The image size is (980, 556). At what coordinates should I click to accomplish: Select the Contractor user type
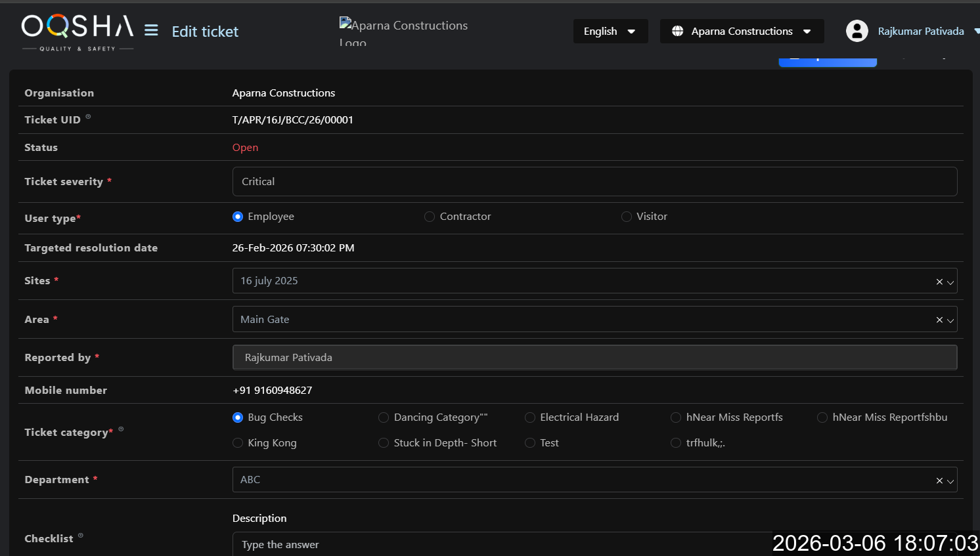430,217
